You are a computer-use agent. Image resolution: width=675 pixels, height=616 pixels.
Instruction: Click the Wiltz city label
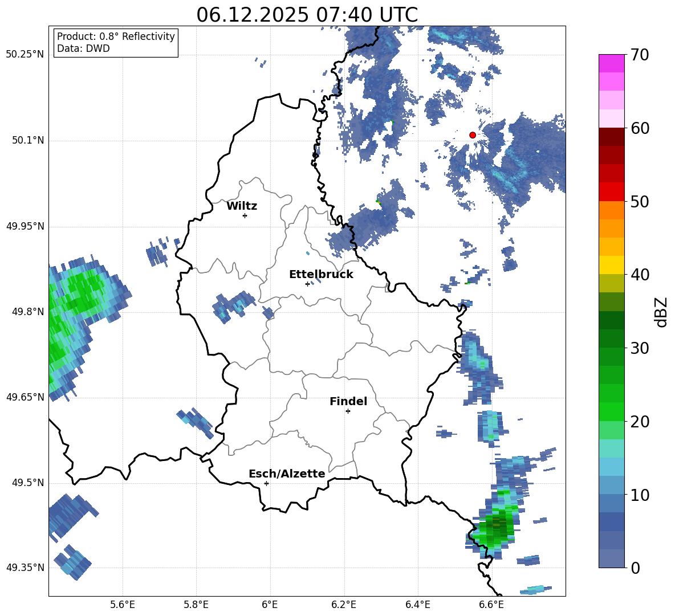pyautogui.click(x=242, y=206)
